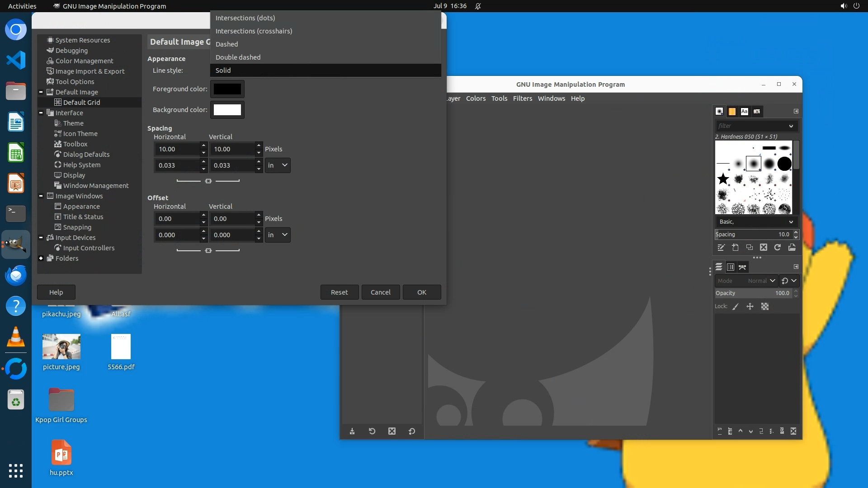Toggle the lock alpha channel icon
Screen dimensions: 868x488
pyautogui.click(x=765, y=307)
